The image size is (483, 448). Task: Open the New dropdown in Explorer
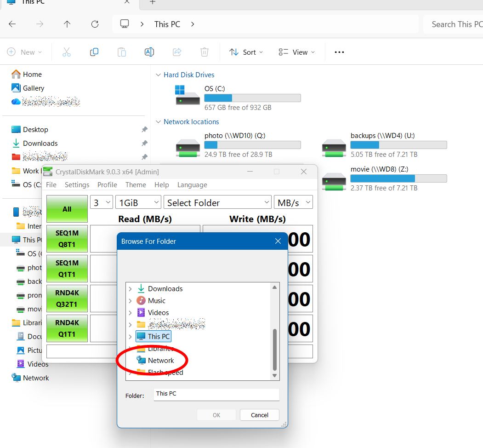24,52
